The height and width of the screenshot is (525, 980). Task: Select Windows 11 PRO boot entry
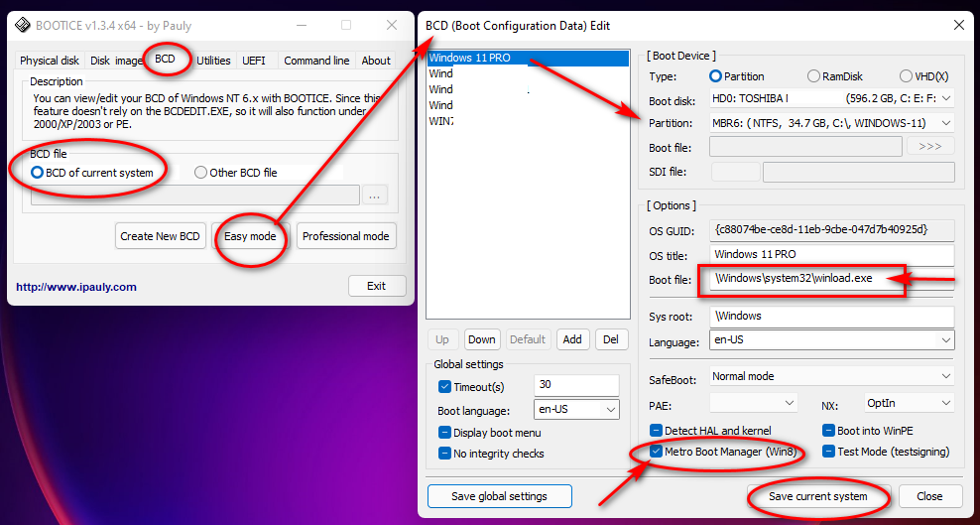(528, 59)
